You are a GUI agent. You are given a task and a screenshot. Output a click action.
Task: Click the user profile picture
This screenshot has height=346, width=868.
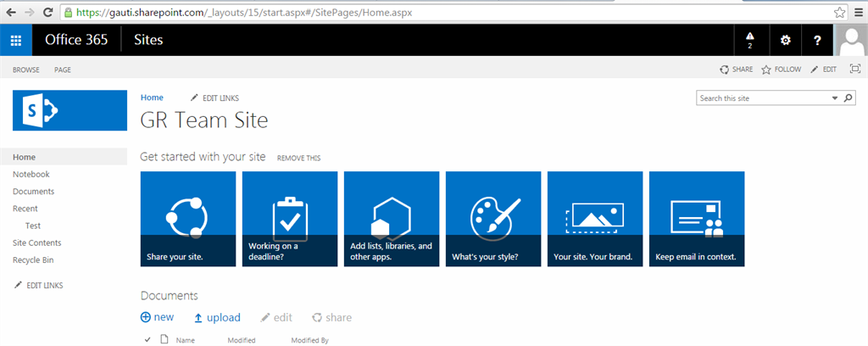click(x=851, y=40)
